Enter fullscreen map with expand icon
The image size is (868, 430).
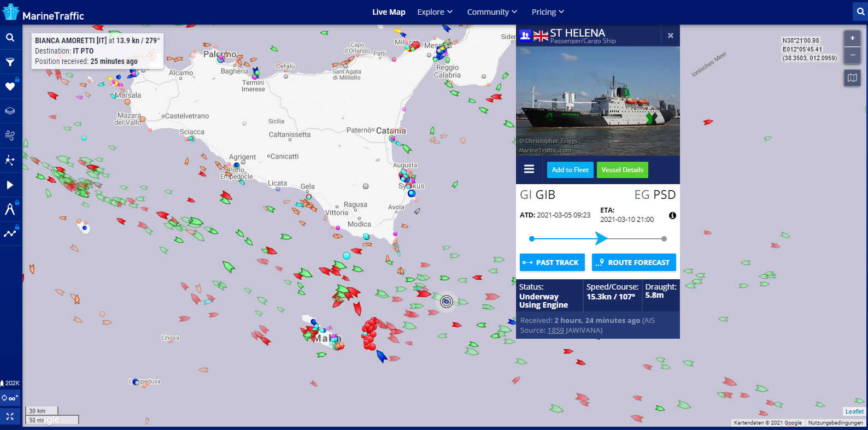pos(10,416)
